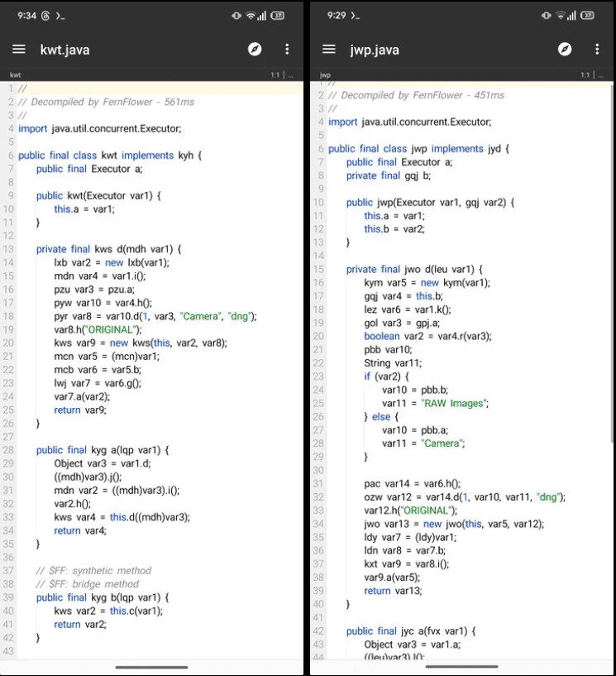Tap battery indicator in left status bar
Viewport: 616px width, 676px height.
tap(278, 16)
